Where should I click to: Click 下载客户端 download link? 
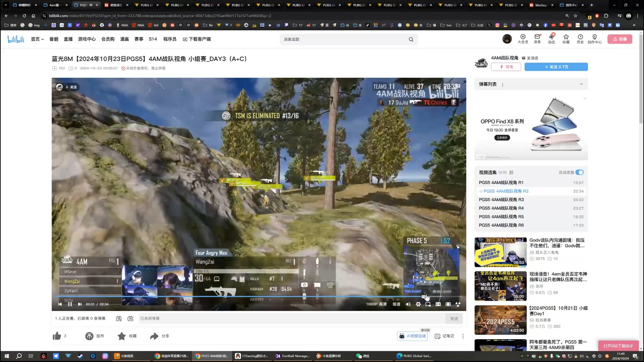click(197, 39)
